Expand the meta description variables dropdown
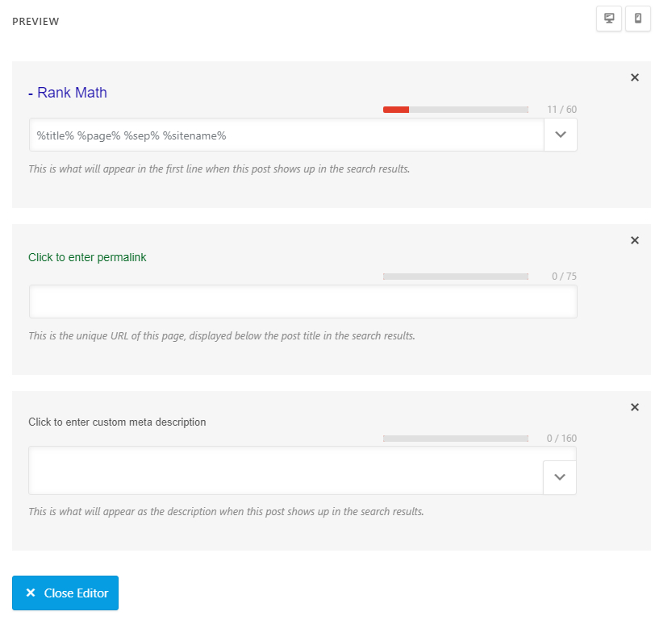672x624 pixels. point(560,477)
